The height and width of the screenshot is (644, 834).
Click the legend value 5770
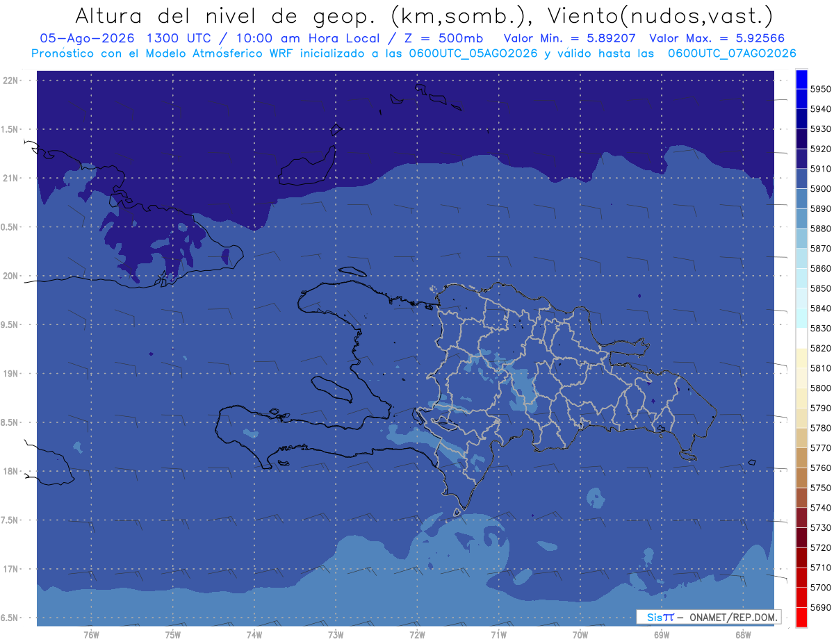tap(820, 448)
